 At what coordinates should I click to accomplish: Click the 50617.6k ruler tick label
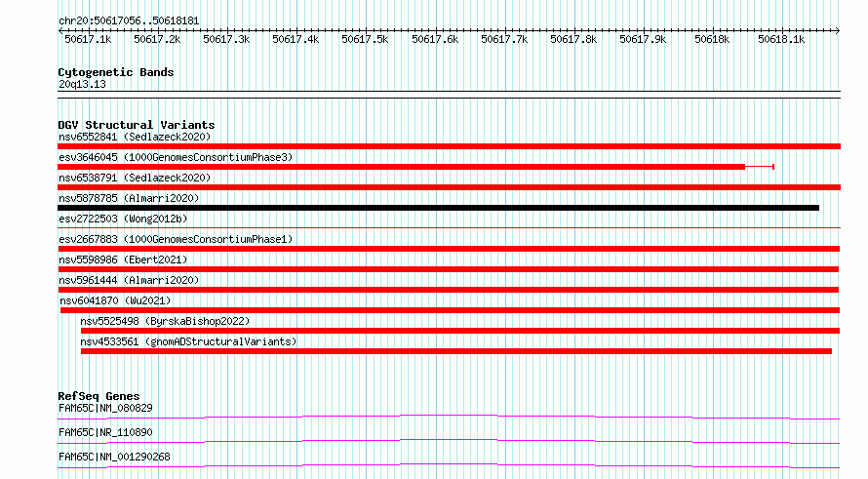(x=435, y=39)
